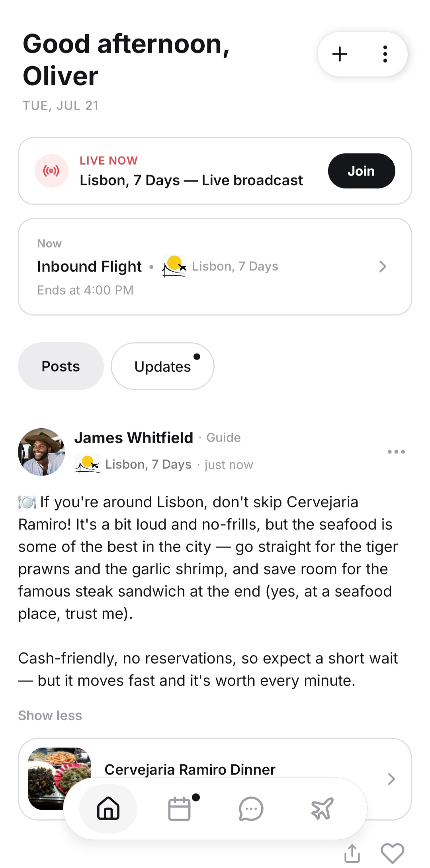Open the three-dot options menu in header
Viewport: 430px width, 868px height.
pyautogui.click(x=385, y=54)
